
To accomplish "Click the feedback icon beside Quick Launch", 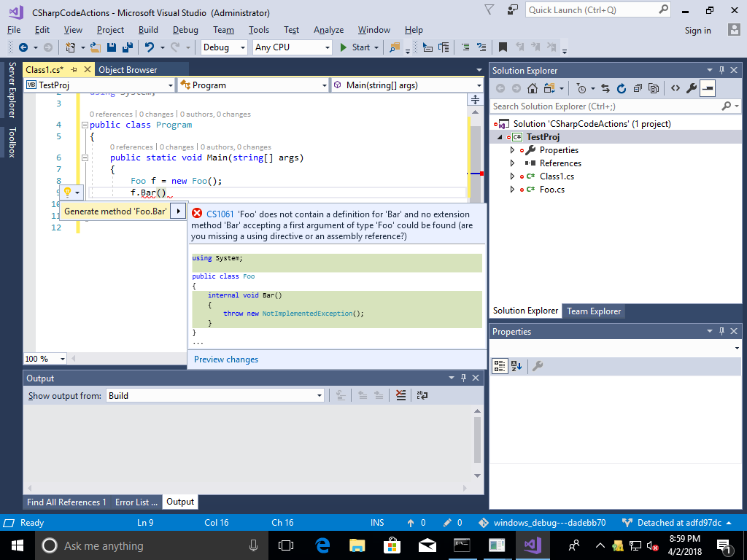I will 513,10.
